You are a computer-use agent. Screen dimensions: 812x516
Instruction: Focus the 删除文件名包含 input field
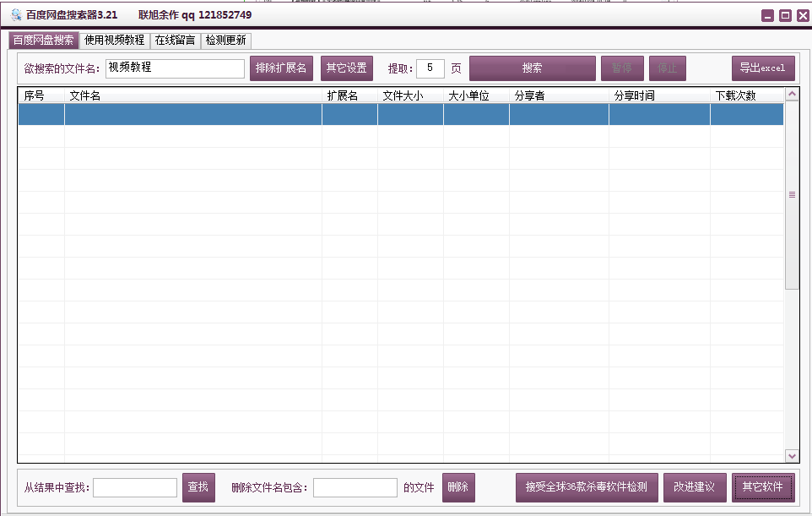(x=355, y=487)
